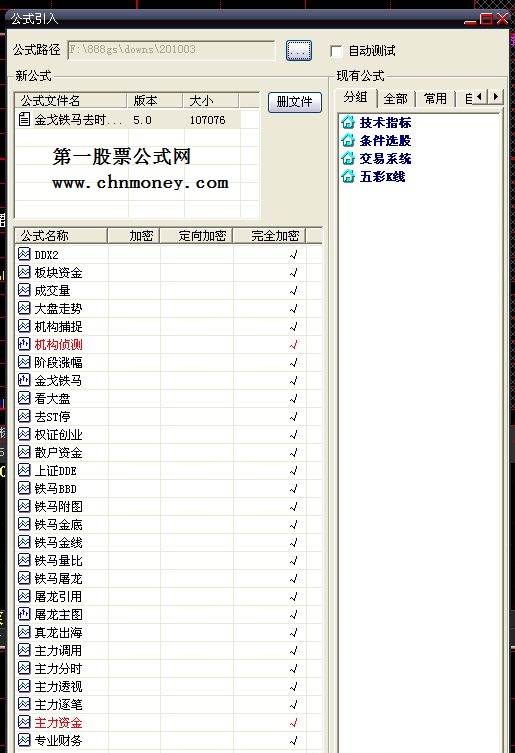This screenshot has height=753, width=515.
Task: Click the icon next to 板块资金
Action: pyautogui.click(x=24, y=272)
